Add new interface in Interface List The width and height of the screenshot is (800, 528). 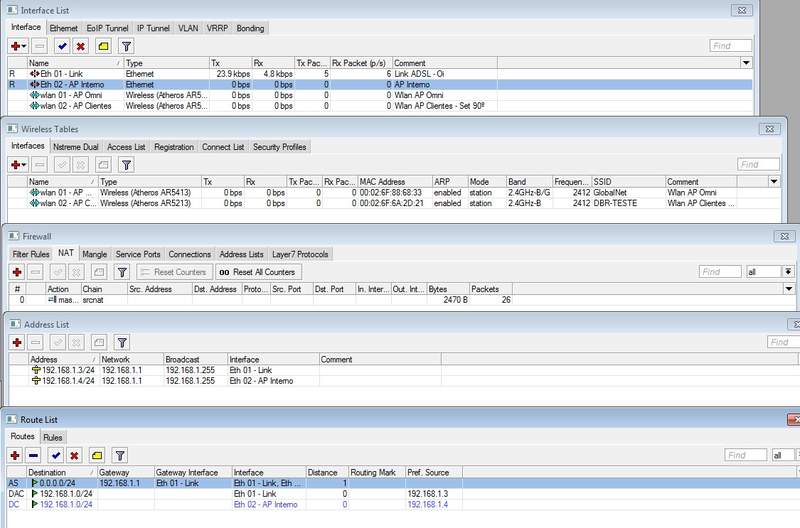click(x=15, y=46)
